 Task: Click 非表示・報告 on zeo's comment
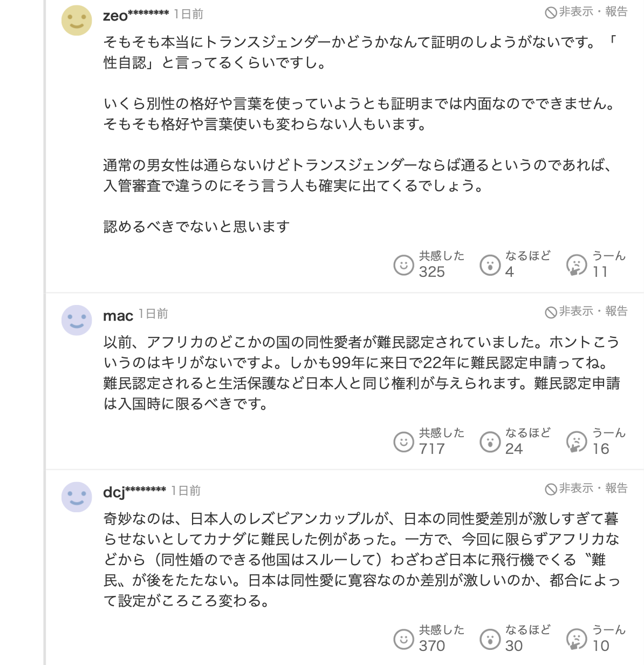(586, 12)
